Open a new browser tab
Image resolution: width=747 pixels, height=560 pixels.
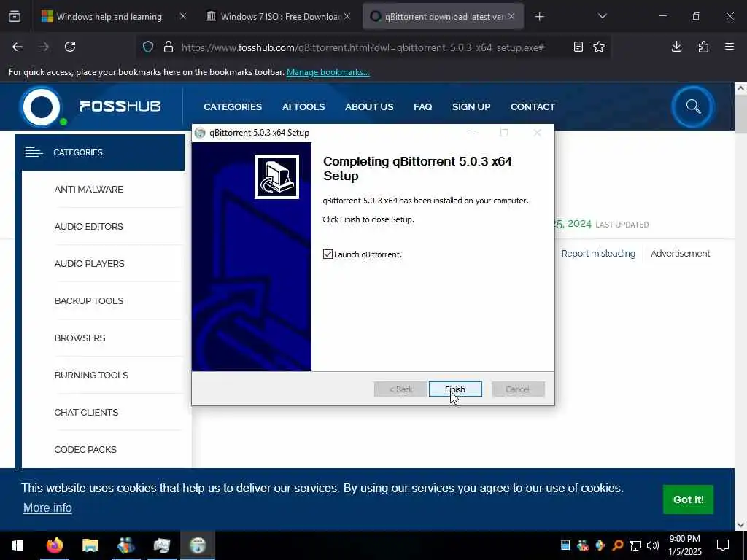click(539, 17)
